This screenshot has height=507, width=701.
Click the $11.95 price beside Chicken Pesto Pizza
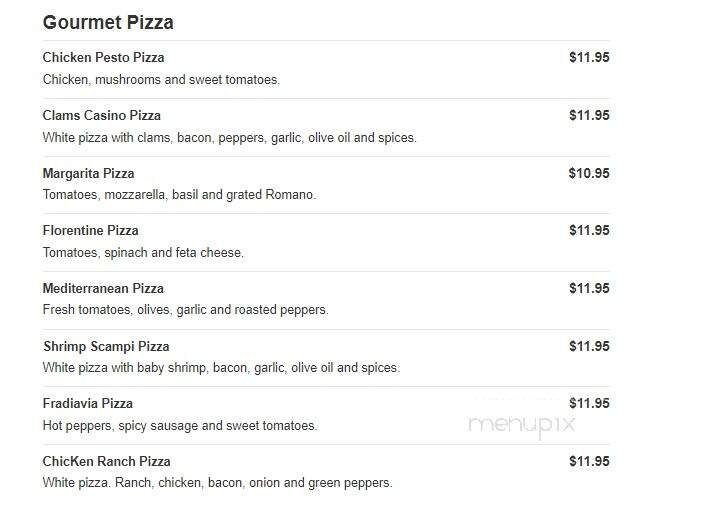tap(589, 57)
